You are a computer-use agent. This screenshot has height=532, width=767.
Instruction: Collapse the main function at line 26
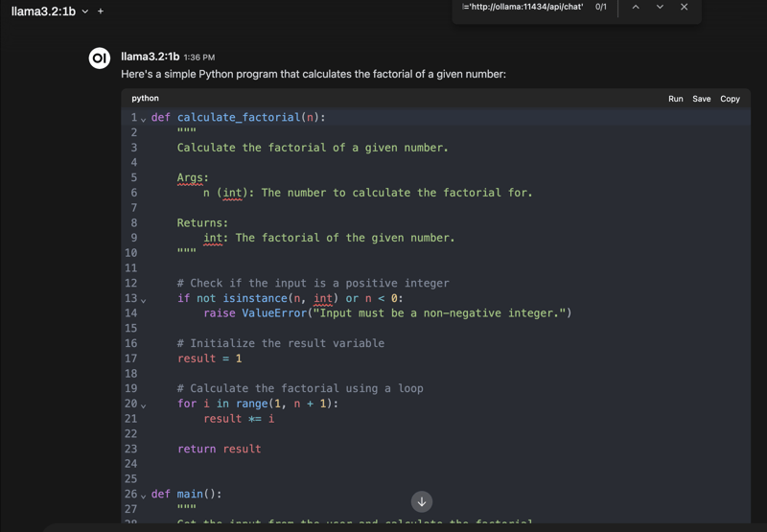click(x=143, y=496)
